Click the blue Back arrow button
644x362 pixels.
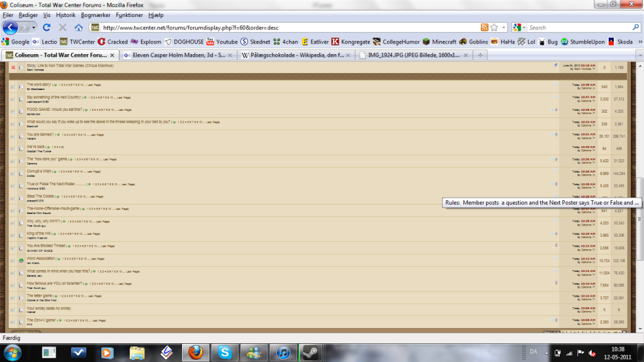(11, 28)
